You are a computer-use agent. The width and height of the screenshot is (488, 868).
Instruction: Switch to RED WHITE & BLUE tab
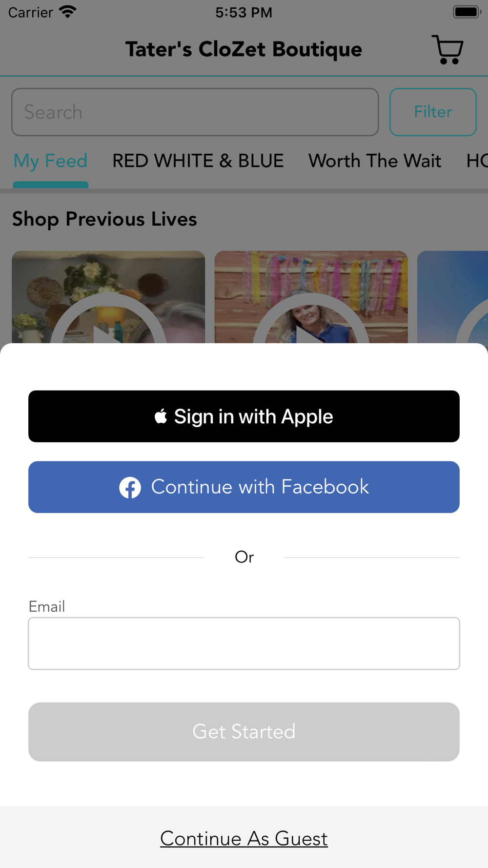[x=198, y=161]
